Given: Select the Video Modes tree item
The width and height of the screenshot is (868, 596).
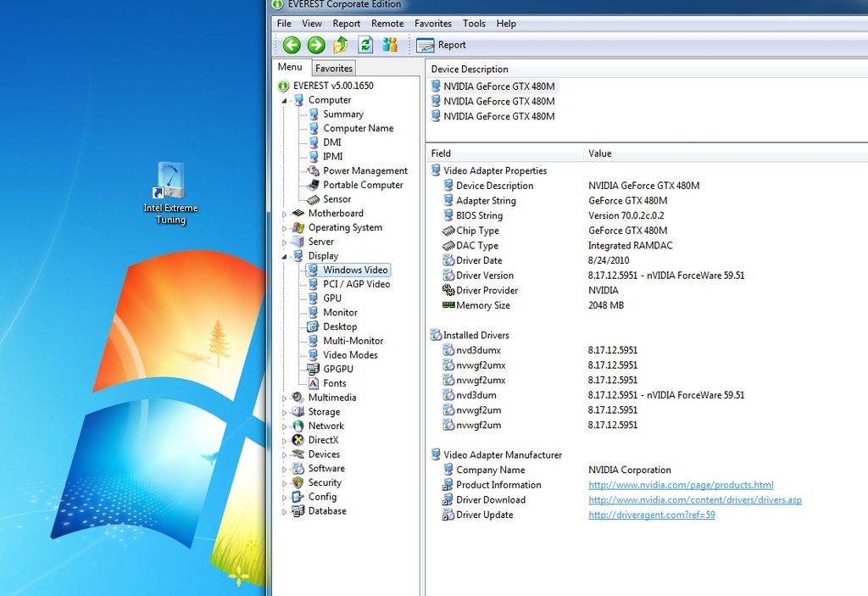Looking at the screenshot, I should [350, 354].
